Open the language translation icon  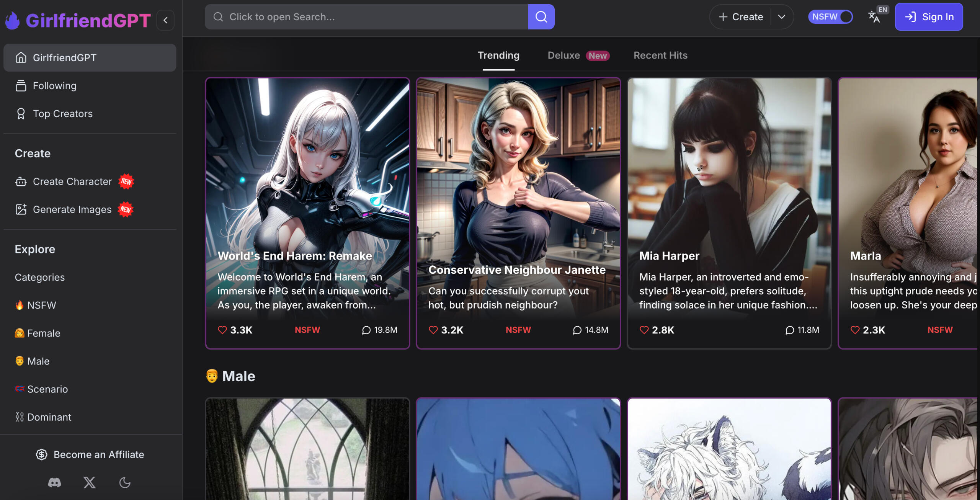(874, 17)
